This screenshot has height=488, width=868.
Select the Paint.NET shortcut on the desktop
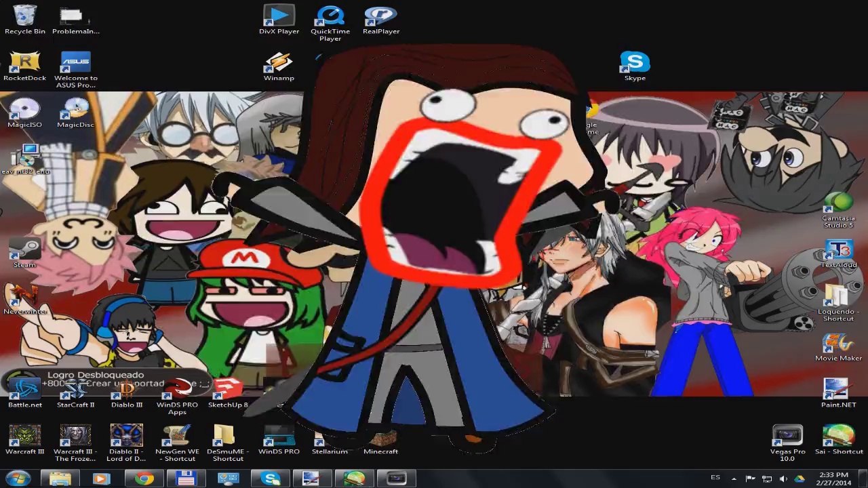[x=839, y=393]
